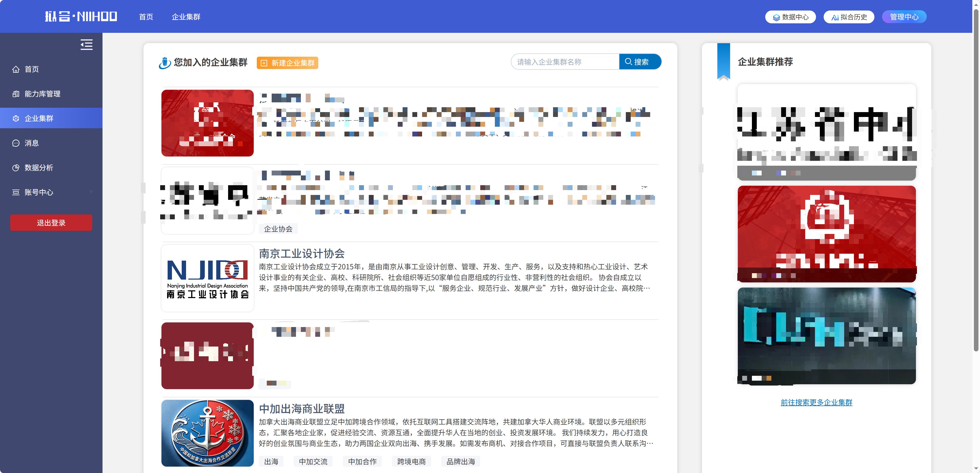Click the chat bubble icon for 消息
Image resolution: width=980 pixels, height=473 pixels.
coord(16,143)
